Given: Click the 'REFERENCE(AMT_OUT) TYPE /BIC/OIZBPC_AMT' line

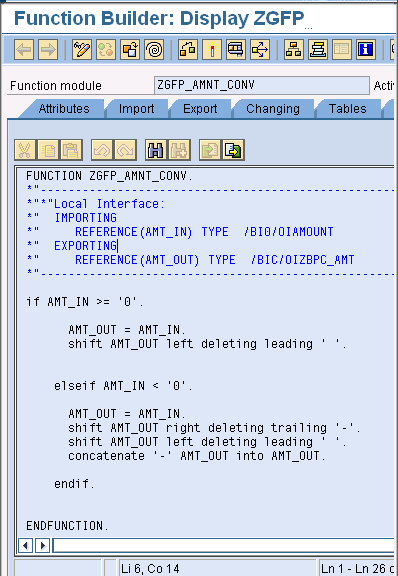Looking at the screenshot, I should click(x=190, y=260).
